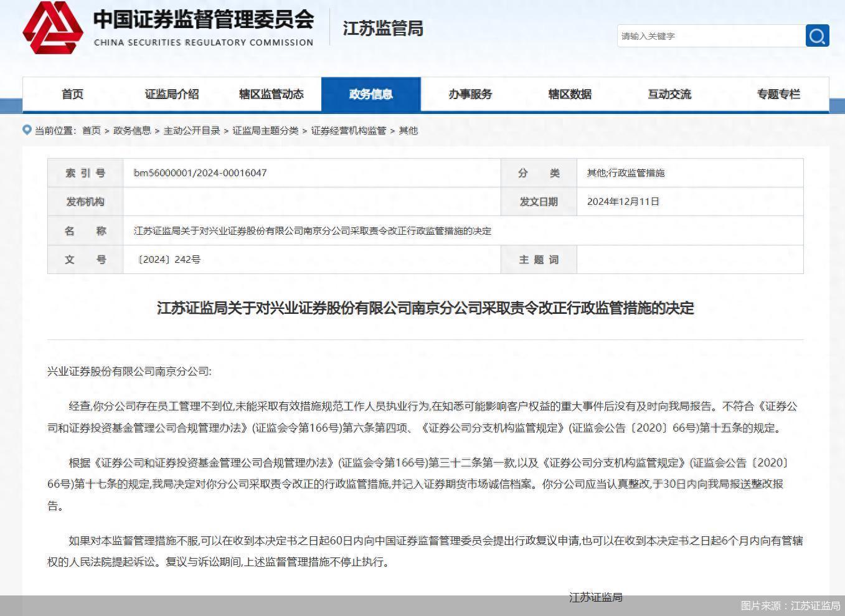Click the addressee line 兴业证券股份有限公司南京分公司:
This screenshot has height=616, width=845.
(x=130, y=371)
